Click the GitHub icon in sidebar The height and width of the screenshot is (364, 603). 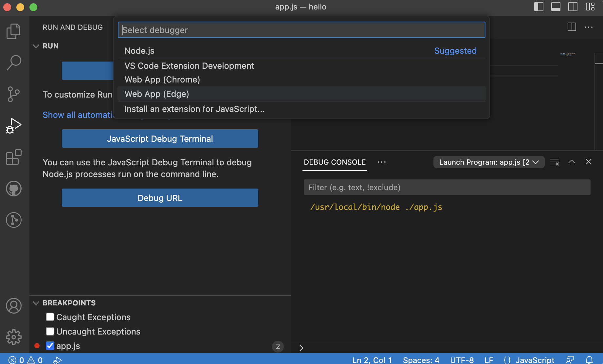pyautogui.click(x=13, y=189)
